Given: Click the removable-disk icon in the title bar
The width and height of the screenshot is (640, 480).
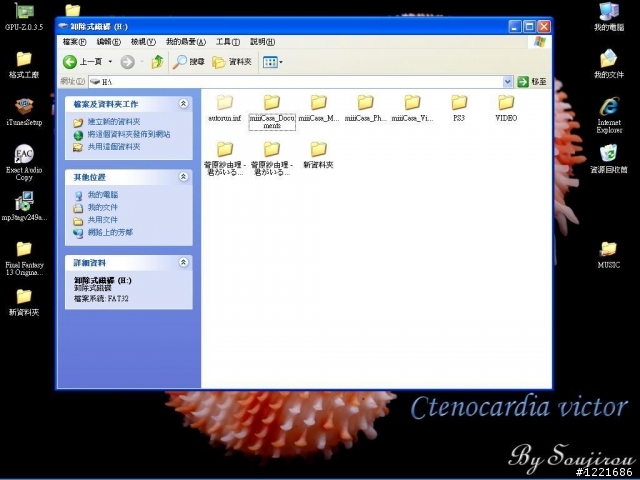Looking at the screenshot, I should pyautogui.click(x=63, y=26).
